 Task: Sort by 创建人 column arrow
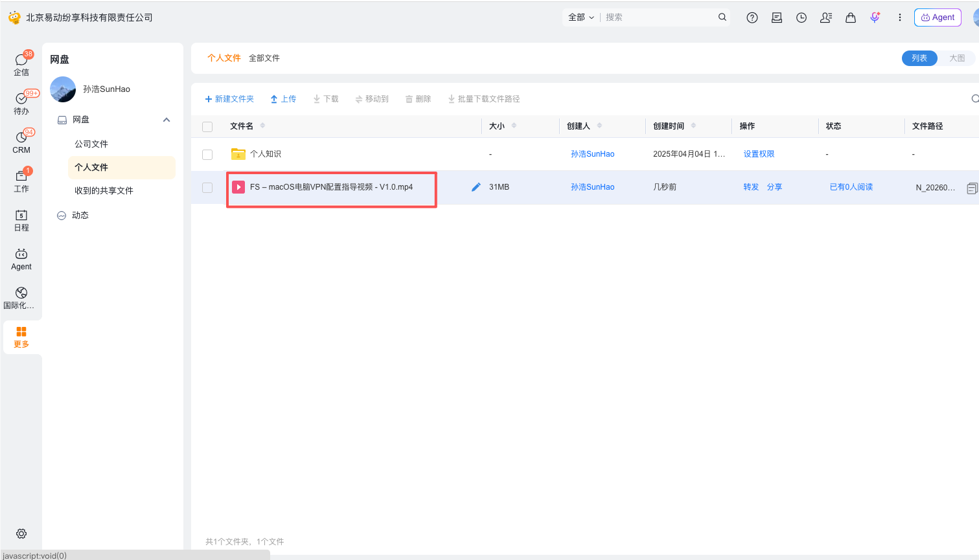(599, 126)
